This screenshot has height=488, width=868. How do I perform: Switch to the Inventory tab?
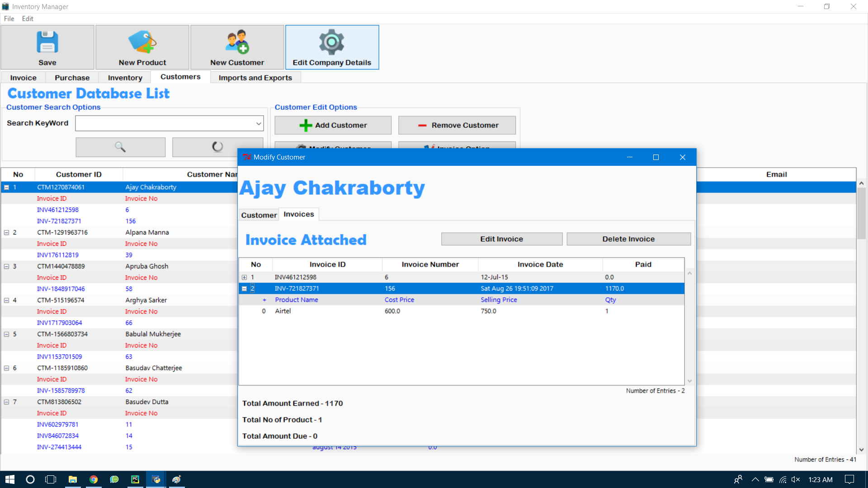click(x=125, y=78)
